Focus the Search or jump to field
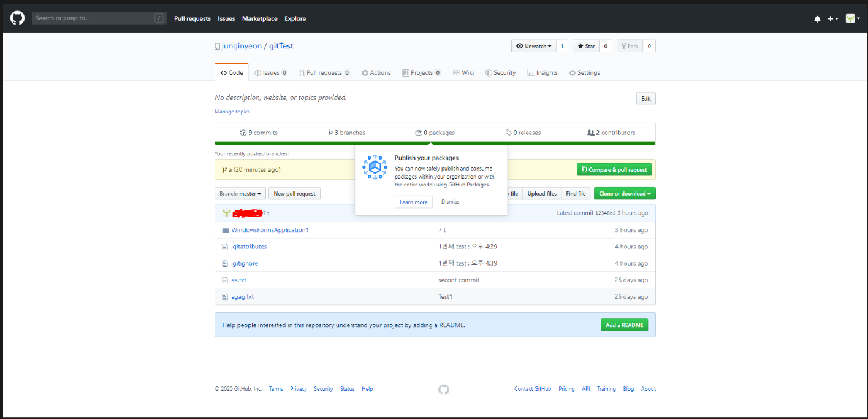The height and width of the screenshot is (419, 868). click(x=99, y=18)
